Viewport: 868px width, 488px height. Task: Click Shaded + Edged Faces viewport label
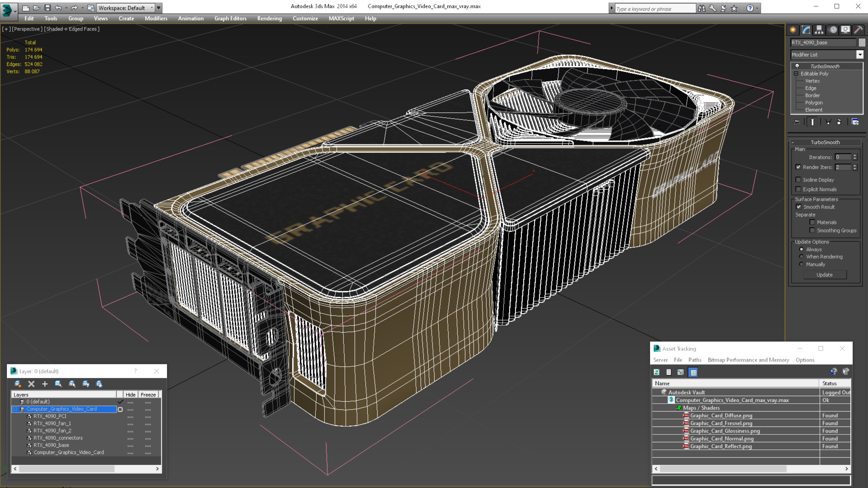pos(72,29)
